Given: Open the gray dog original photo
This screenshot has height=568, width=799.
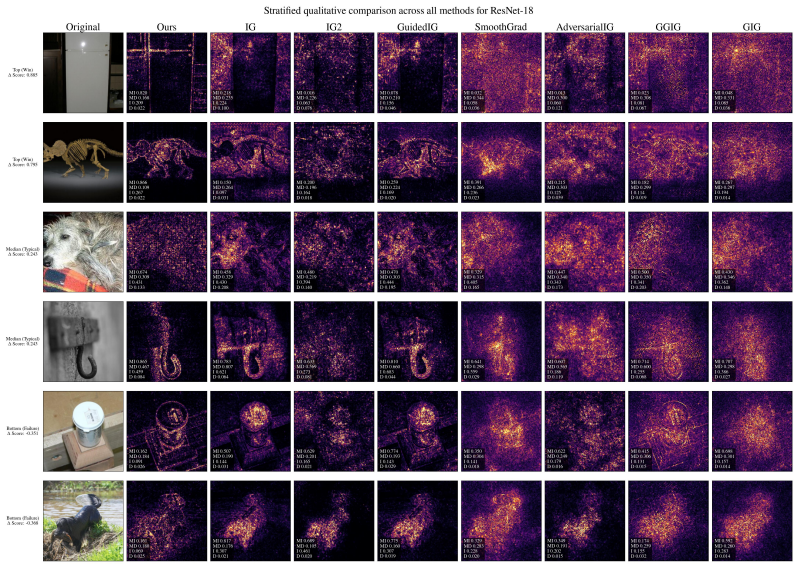Looking at the screenshot, I should pos(83,252).
